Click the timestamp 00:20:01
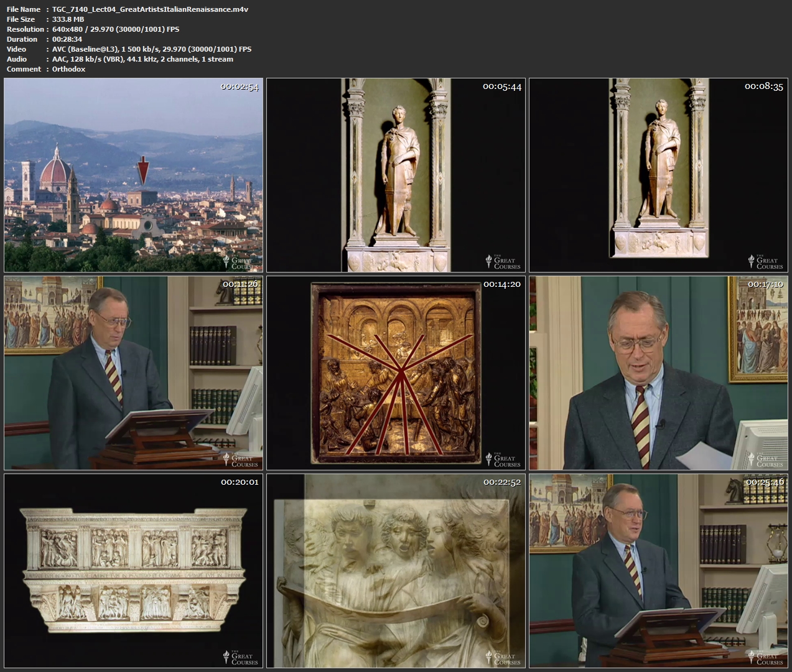The width and height of the screenshot is (792, 672). coord(240,482)
